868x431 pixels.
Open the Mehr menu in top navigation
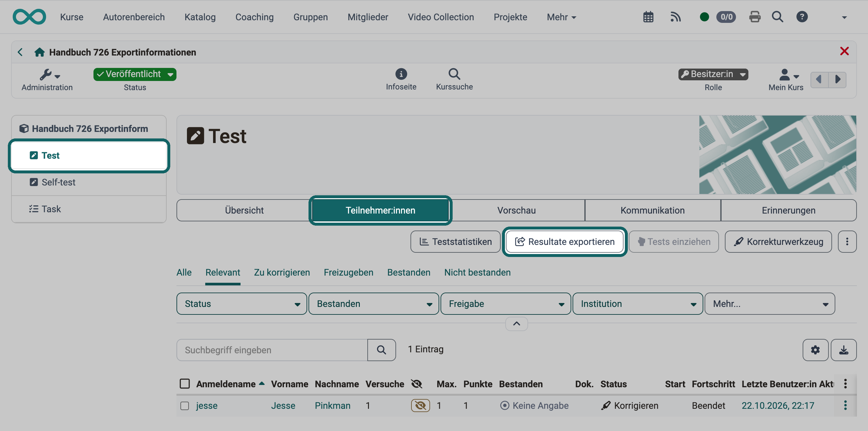[561, 17]
